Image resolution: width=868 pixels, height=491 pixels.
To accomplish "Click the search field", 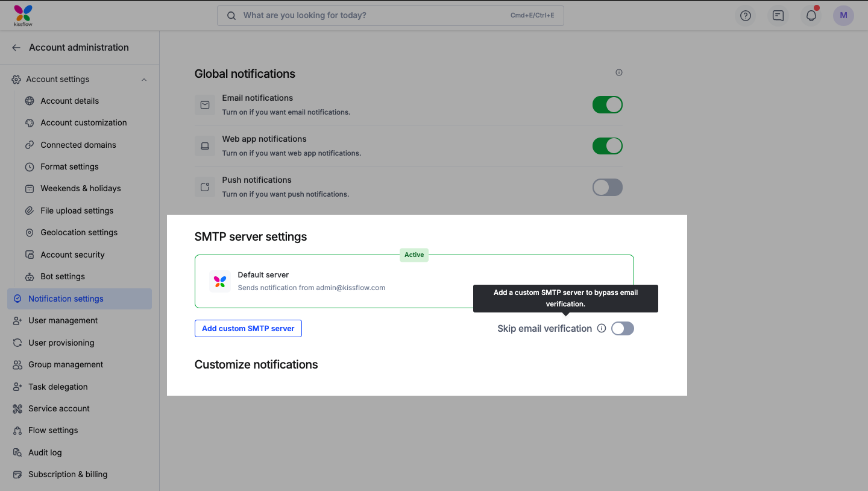I will pyautogui.click(x=390, y=16).
